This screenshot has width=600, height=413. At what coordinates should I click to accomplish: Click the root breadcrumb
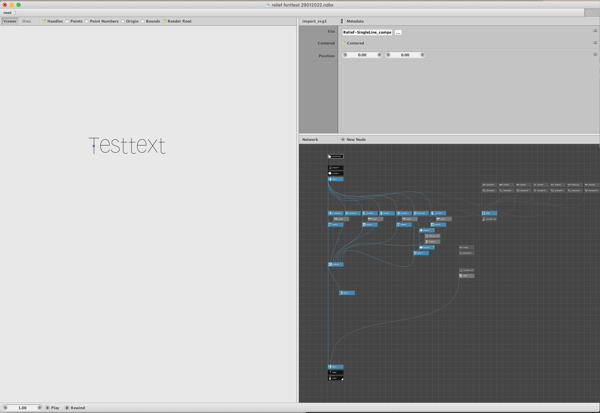pyautogui.click(x=7, y=13)
